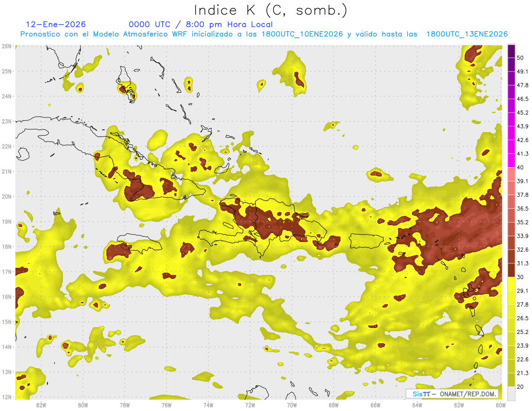The width and height of the screenshot is (532, 411).
Task: Click the colorbar value 43.9
Action: click(523, 126)
